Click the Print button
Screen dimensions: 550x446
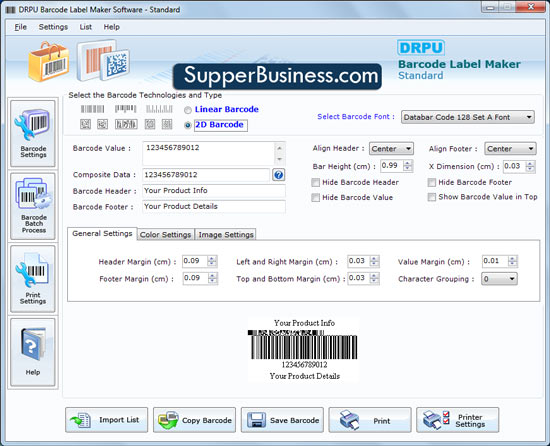pyautogui.click(x=370, y=420)
